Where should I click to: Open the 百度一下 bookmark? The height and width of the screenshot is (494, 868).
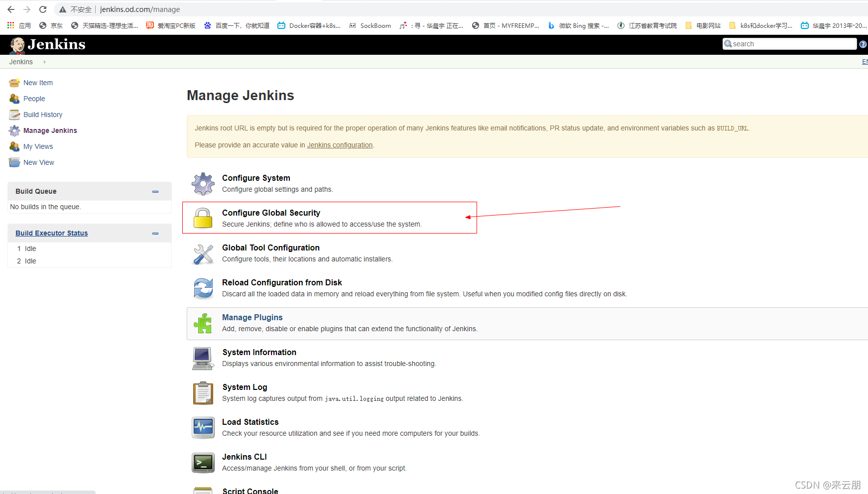point(237,25)
